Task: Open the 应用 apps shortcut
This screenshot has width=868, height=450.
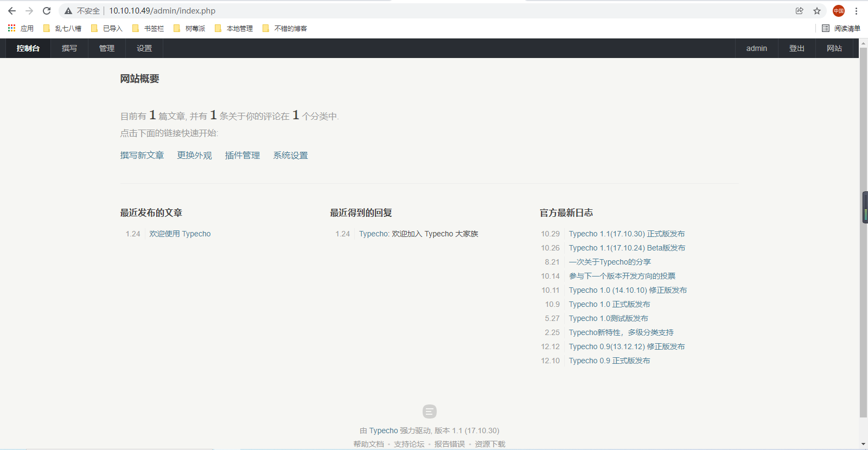Action: 21,28
